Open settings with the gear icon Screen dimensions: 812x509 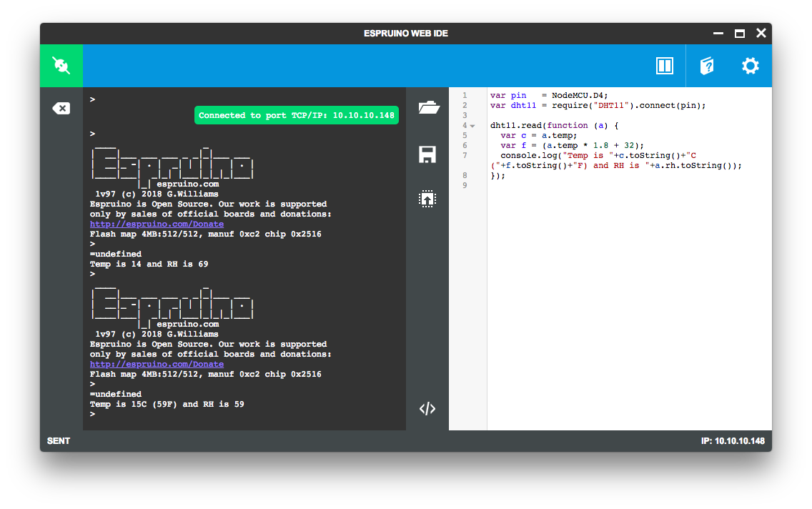(750, 66)
